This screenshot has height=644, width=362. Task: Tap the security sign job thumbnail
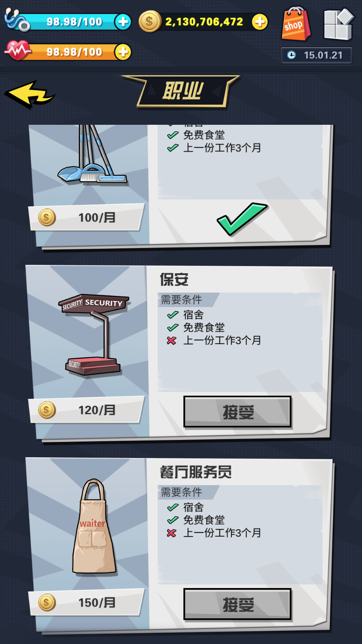click(94, 334)
